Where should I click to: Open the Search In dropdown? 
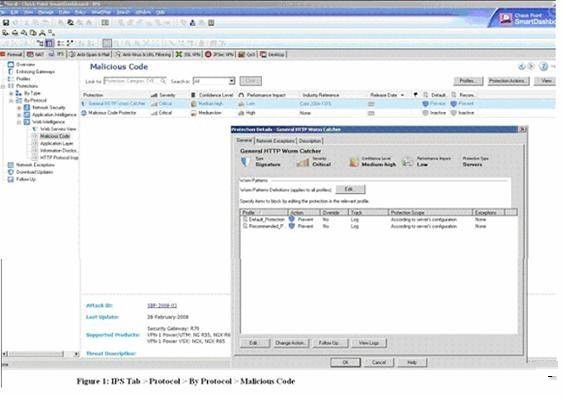(232, 81)
